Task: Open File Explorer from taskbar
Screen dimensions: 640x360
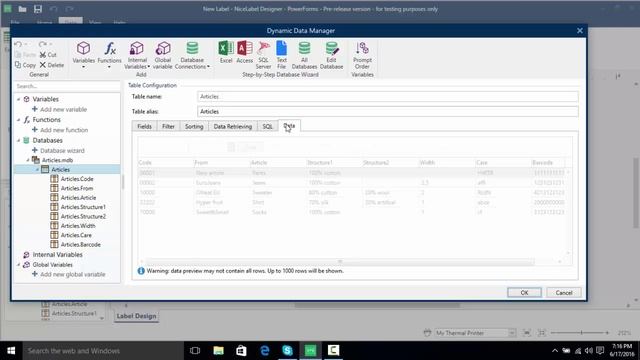Action: 218,351
